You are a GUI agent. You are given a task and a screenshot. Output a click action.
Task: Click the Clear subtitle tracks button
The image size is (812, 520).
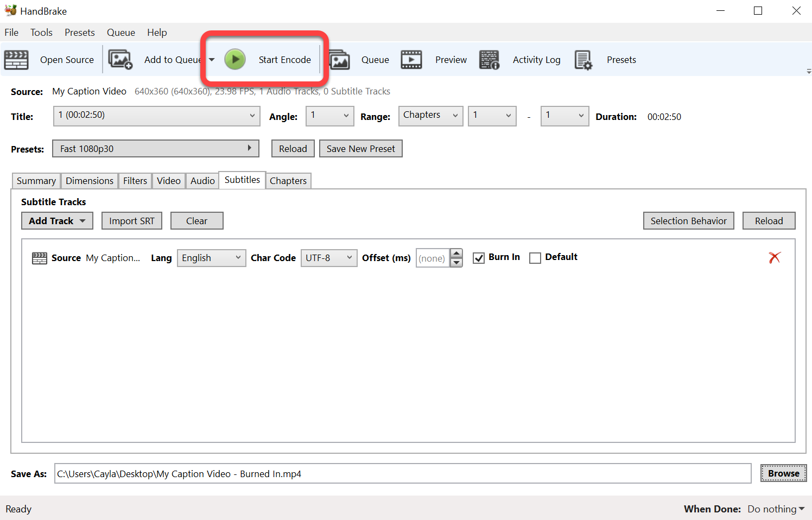coord(197,221)
